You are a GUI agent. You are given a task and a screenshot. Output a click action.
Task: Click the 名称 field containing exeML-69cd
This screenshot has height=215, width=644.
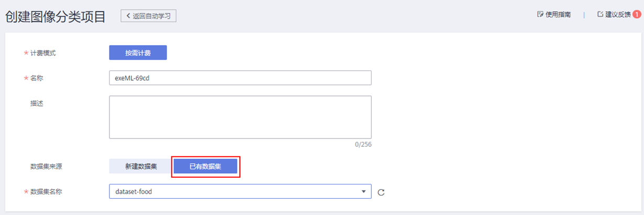(240, 78)
